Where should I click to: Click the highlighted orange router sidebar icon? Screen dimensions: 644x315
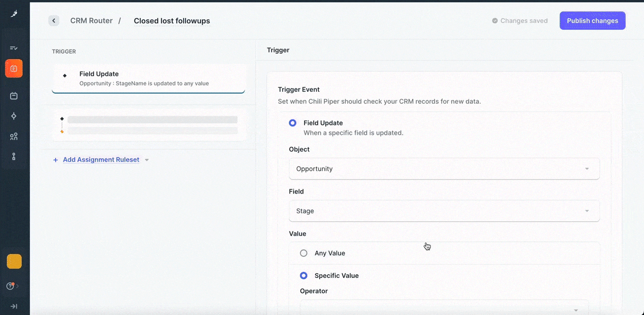tap(14, 68)
